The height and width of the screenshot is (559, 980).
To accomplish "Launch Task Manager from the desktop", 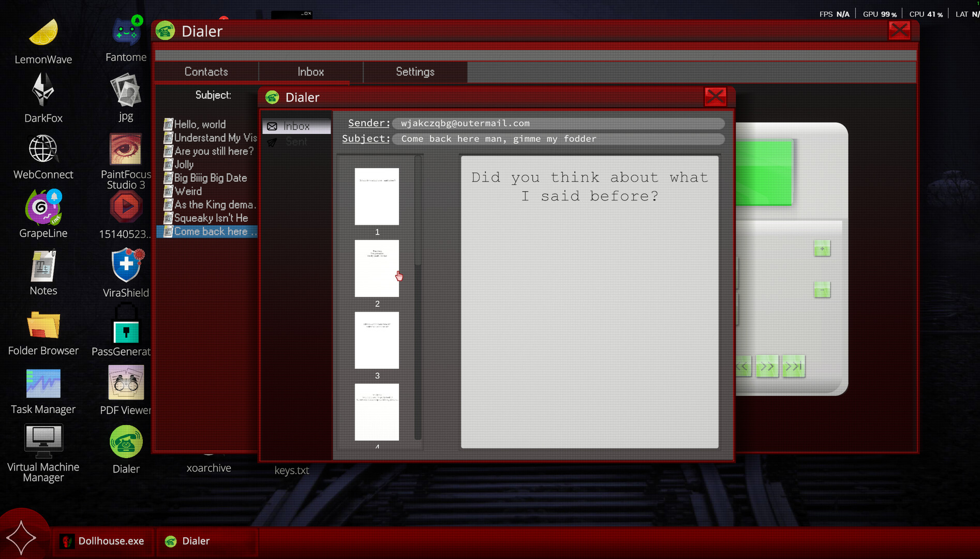I will click(43, 384).
